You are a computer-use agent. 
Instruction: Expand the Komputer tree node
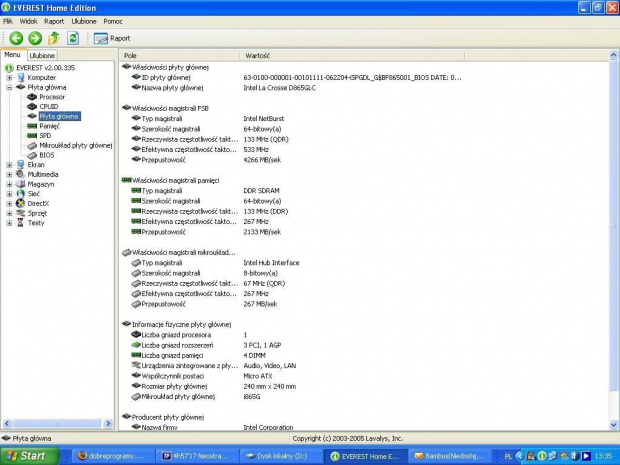point(9,78)
